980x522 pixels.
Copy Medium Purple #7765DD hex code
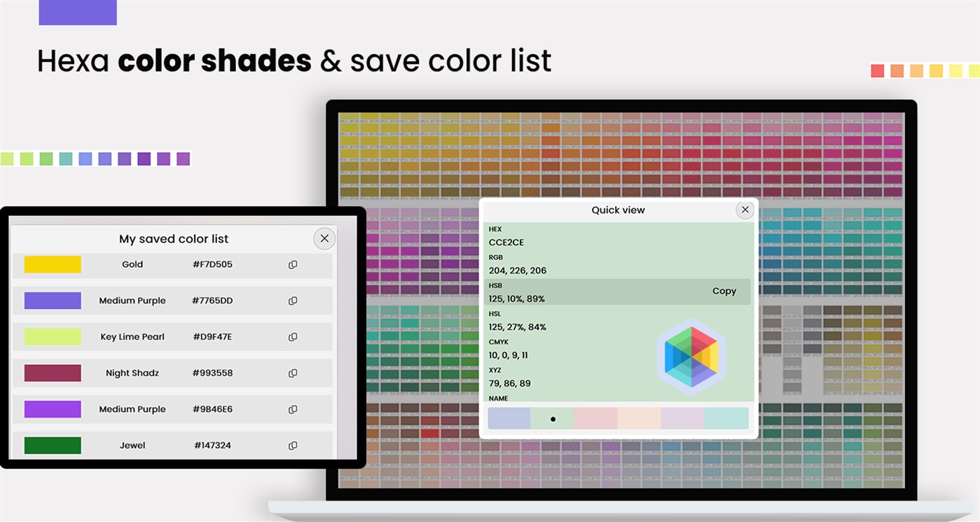coord(293,301)
